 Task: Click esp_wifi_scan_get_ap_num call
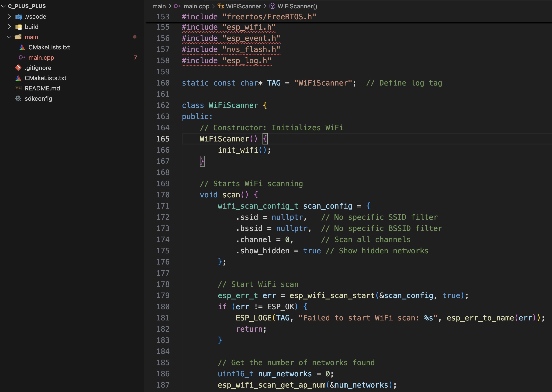(272, 385)
